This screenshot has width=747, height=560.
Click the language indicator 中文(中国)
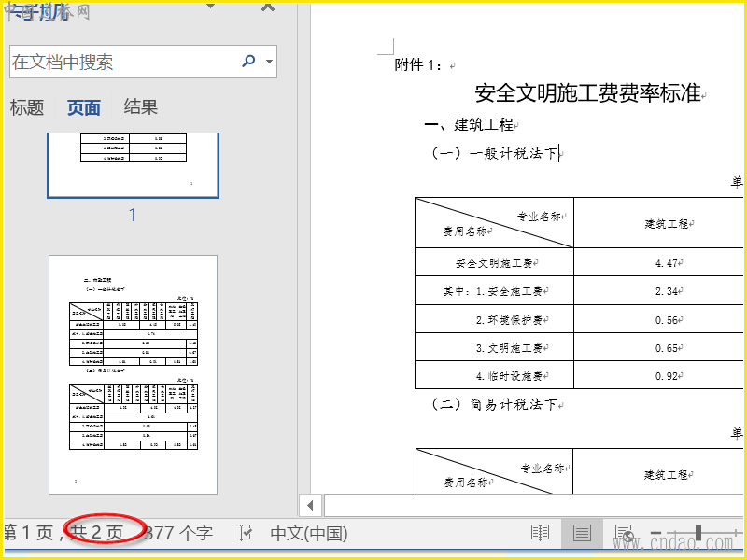(x=309, y=533)
